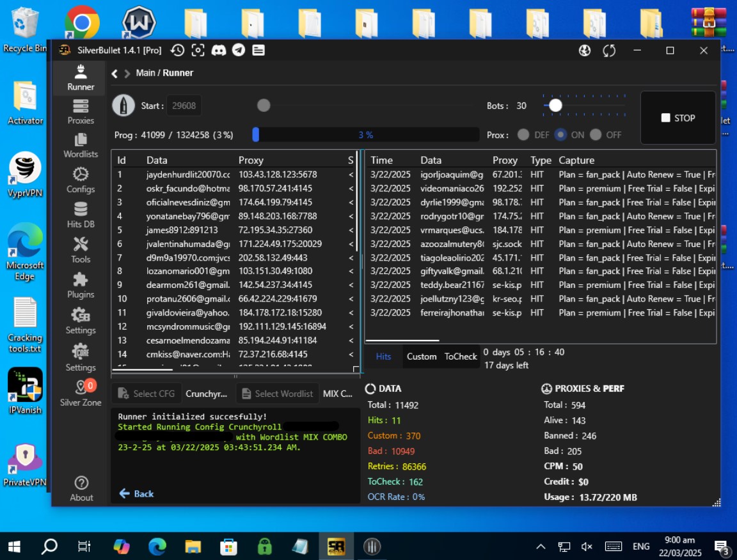
Task: Click the 'CPM : 50' value
Action: [563, 466]
